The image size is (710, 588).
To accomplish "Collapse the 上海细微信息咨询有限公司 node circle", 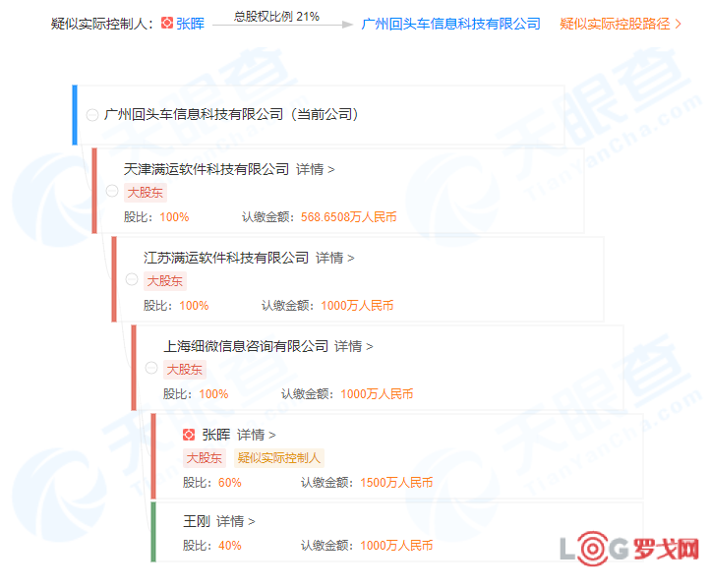I will pos(151,368).
